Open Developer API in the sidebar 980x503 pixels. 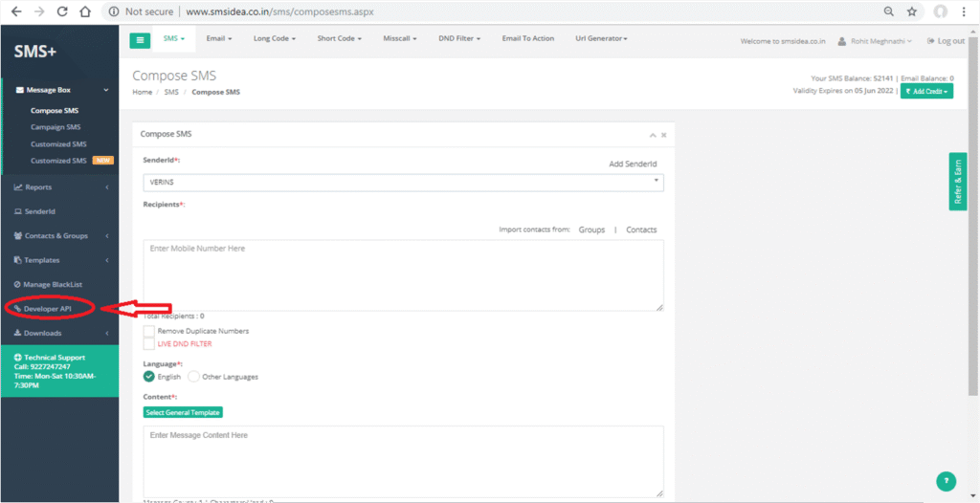(x=48, y=308)
